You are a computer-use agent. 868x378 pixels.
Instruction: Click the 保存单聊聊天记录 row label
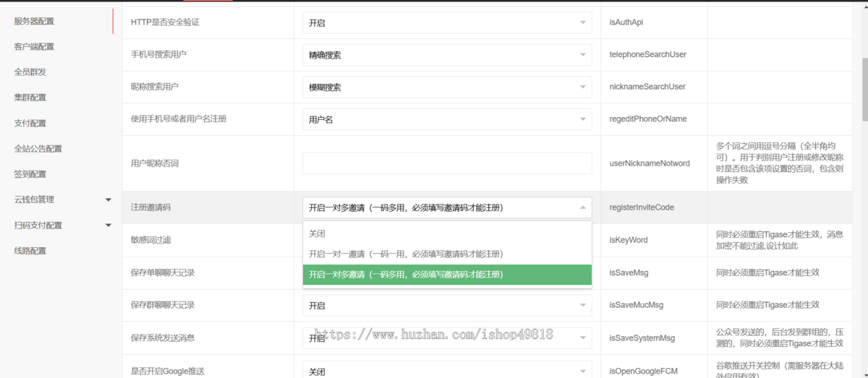[x=163, y=273]
